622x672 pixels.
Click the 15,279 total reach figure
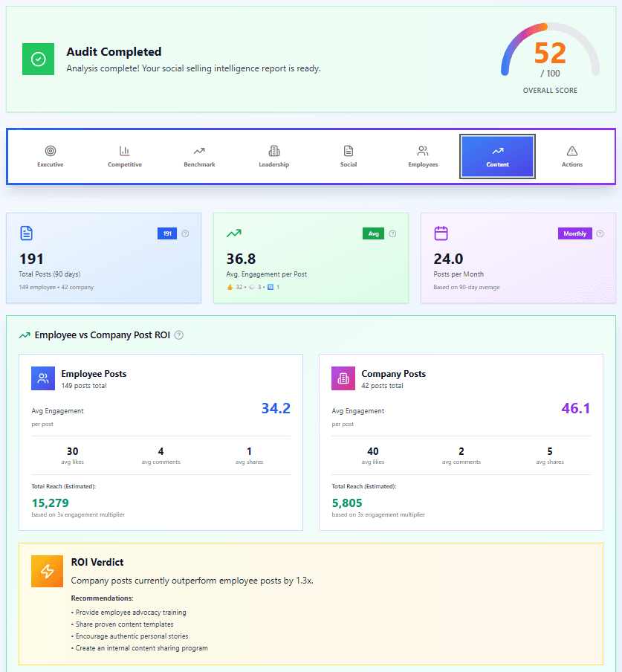[x=50, y=503]
